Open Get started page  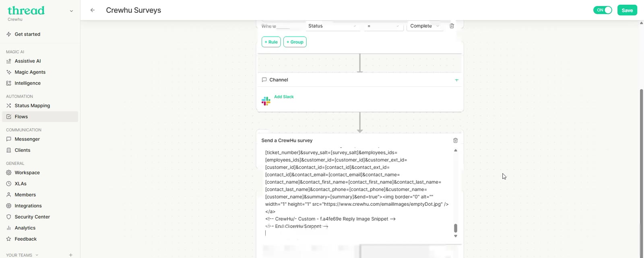pos(27,34)
